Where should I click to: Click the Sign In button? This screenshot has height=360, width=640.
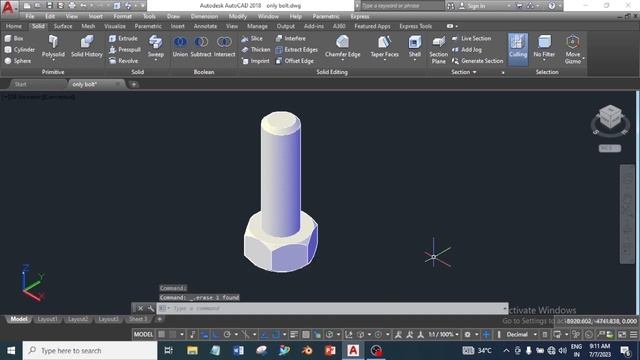coord(473,6)
